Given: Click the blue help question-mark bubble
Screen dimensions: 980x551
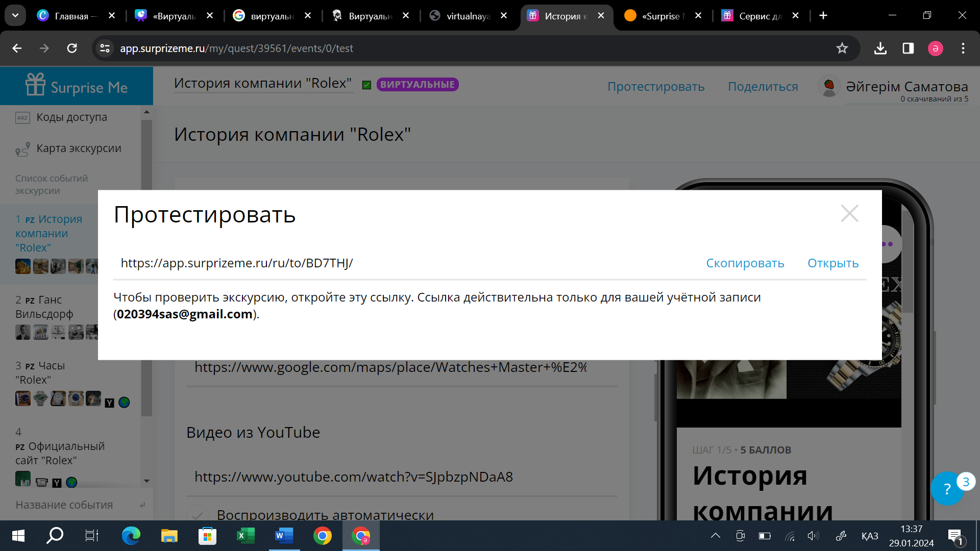Looking at the screenshot, I should click(x=947, y=489).
